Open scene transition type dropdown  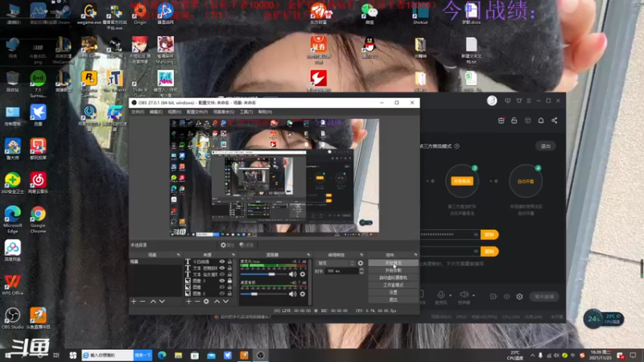coord(336,263)
